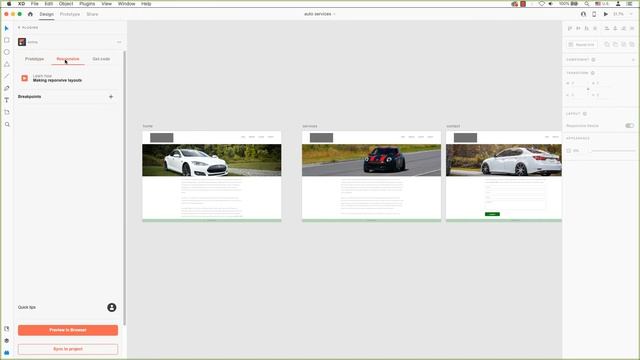Open macOS Notification Center icon
This screenshot has height=360, width=640.
coord(629,4)
